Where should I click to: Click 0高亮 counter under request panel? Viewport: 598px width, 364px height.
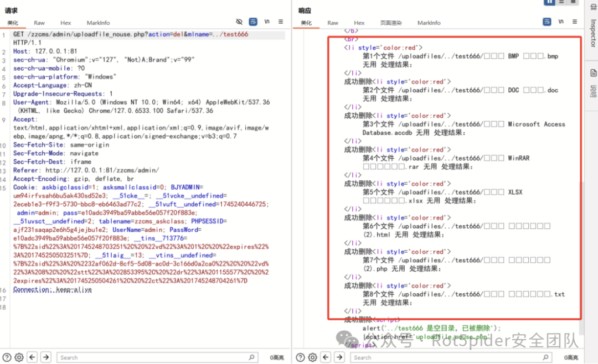(277, 357)
